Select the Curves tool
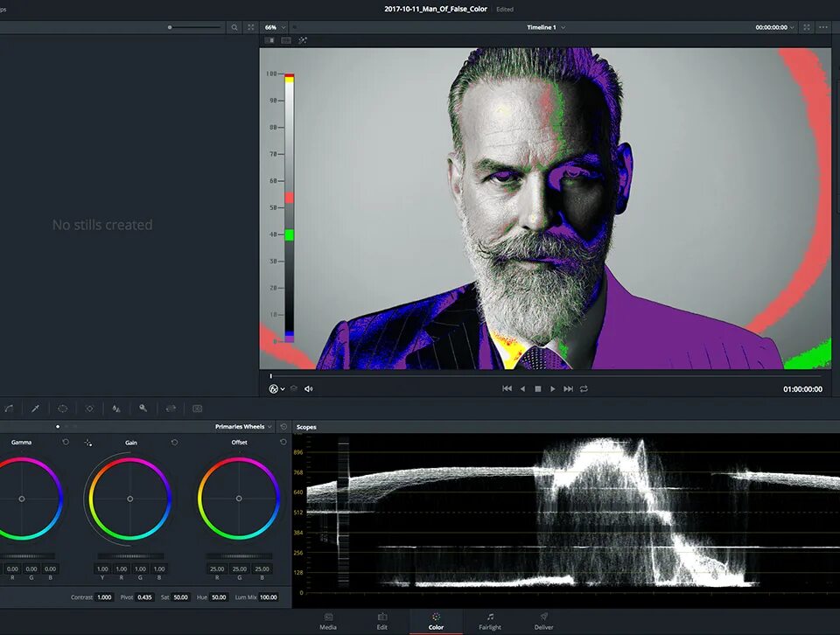The width and height of the screenshot is (840, 635). pyautogui.click(x=9, y=408)
